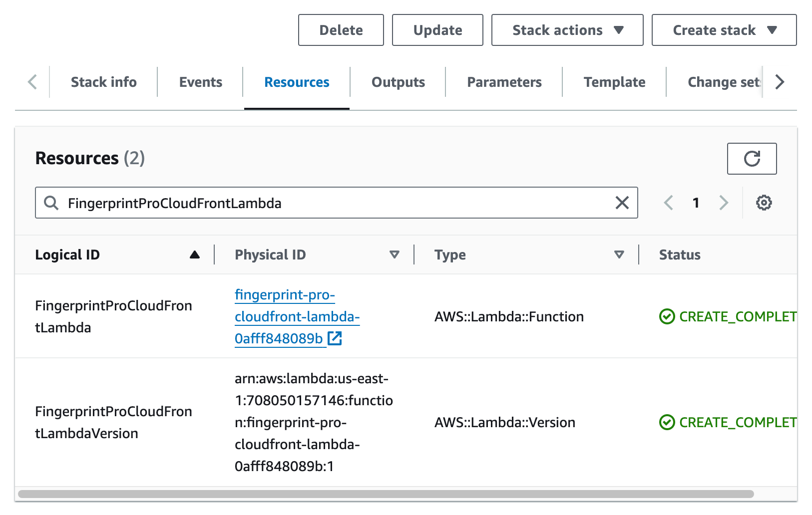Open the Physical ID filter dropdown
This screenshot has width=812, height=515.
tap(394, 255)
